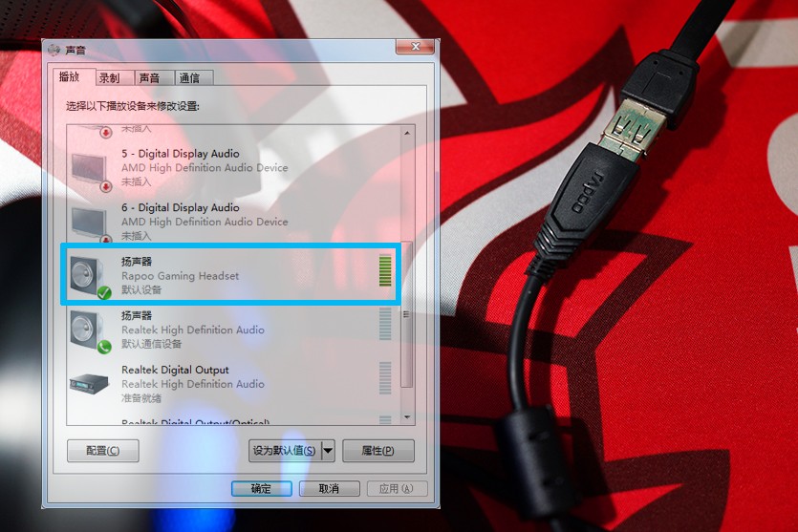Click Realtek Digital Output level meter
The image size is (798, 532).
point(385,378)
